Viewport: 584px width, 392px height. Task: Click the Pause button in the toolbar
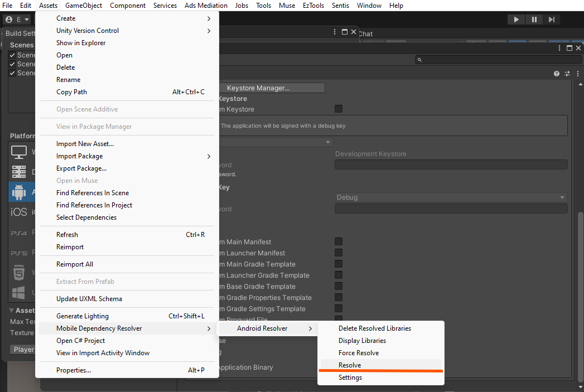click(534, 19)
